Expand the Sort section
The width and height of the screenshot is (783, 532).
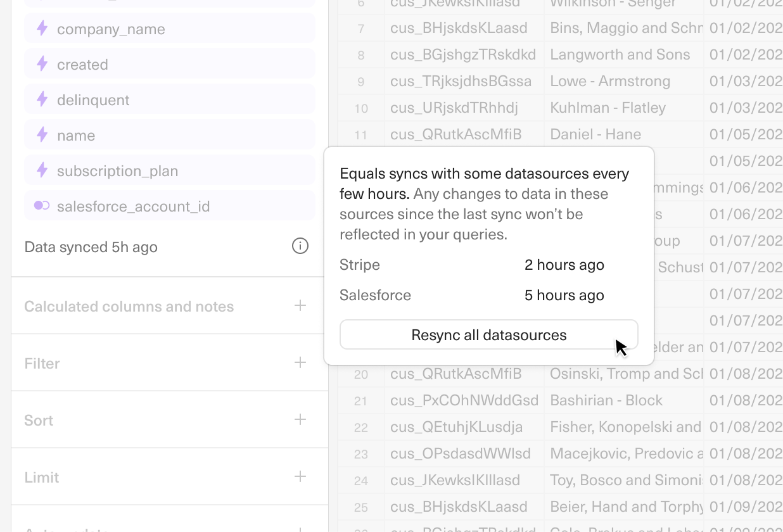pyautogui.click(x=300, y=420)
